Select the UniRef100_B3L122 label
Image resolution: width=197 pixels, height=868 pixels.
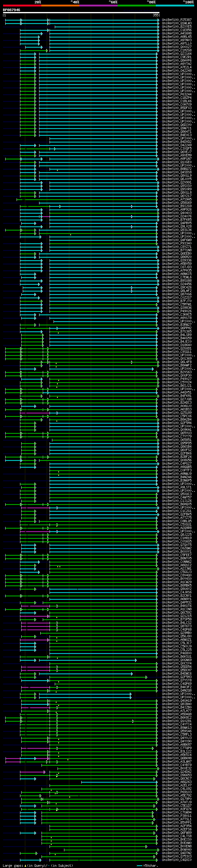tap(177, 751)
